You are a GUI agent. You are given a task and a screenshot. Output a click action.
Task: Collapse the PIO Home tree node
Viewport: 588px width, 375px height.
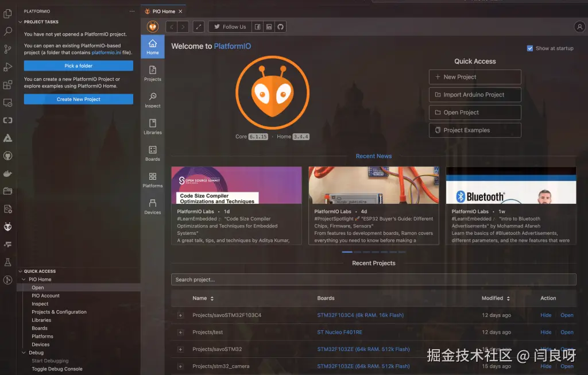24,279
